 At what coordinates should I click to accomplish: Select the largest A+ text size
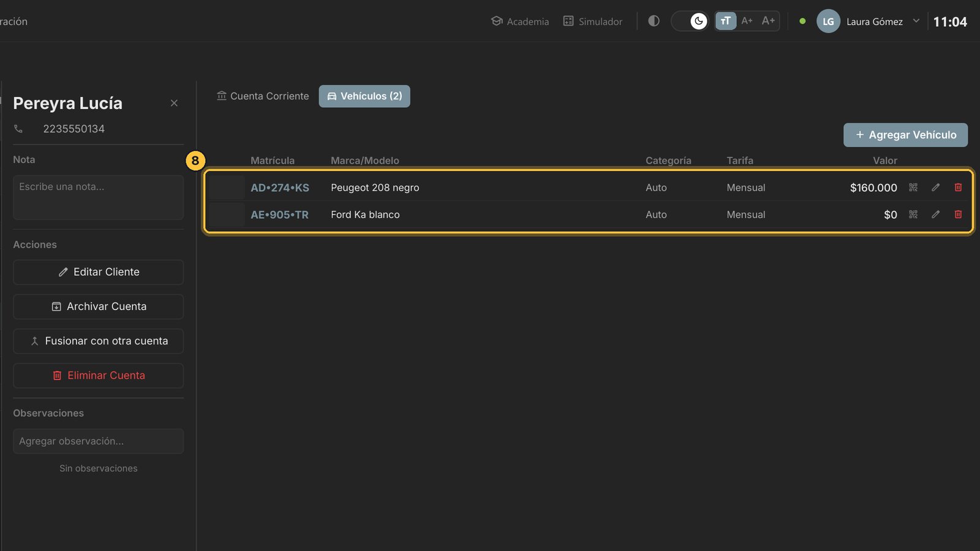click(768, 21)
